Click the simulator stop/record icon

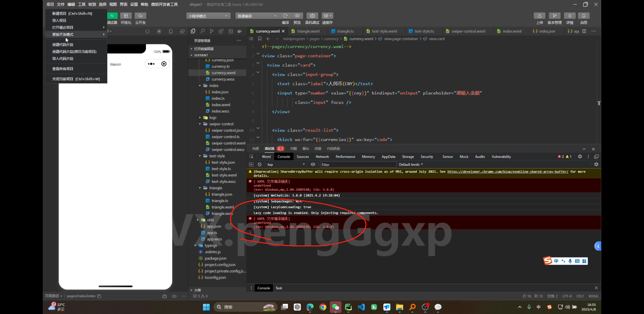click(159, 31)
